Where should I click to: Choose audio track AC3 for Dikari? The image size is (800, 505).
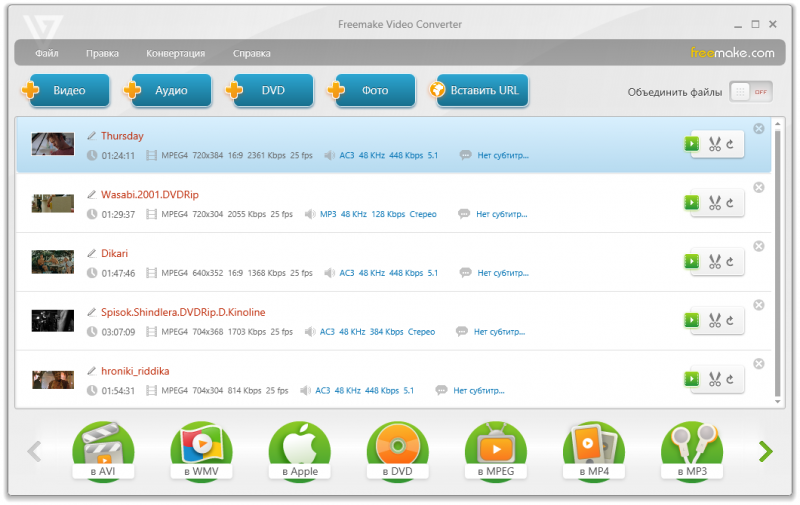[388, 273]
